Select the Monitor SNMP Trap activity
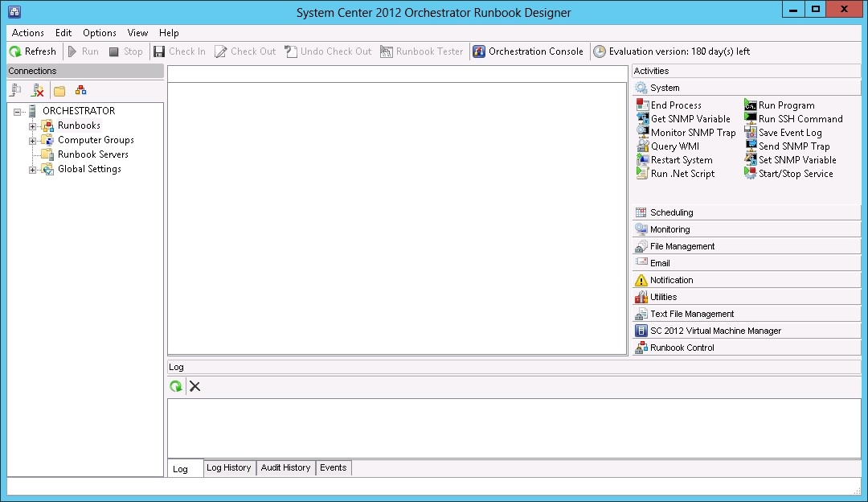This screenshot has height=502, width=868. pos(686,133)
